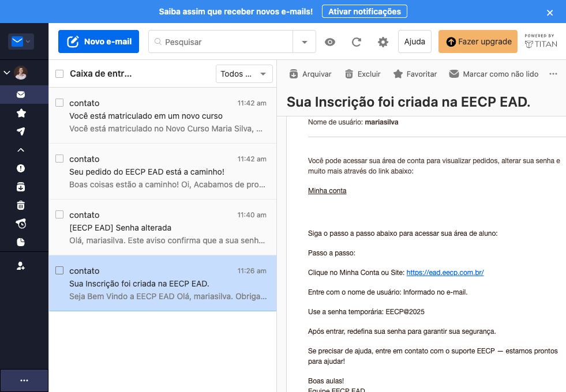The image size is (566, 392).
Task: Open the https://ead.eecp.com.br/ link
Action: pos(445,273)
